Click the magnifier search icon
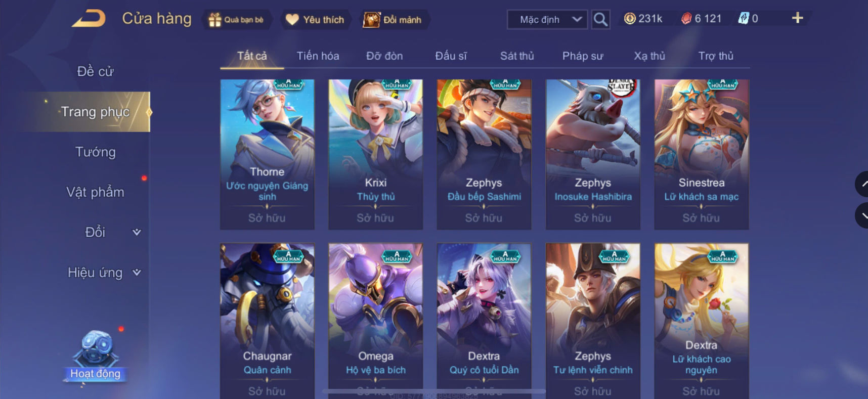 (600, 20)
